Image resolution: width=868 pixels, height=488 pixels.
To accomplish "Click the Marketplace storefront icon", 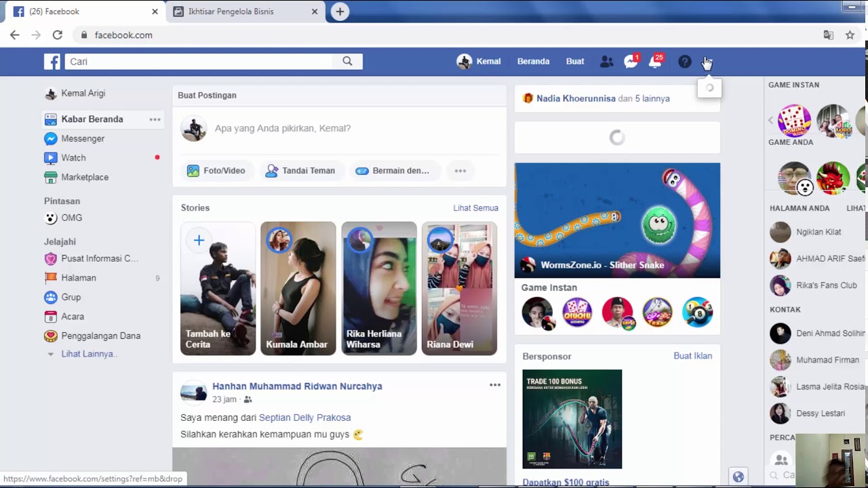I will pos(50,178).
